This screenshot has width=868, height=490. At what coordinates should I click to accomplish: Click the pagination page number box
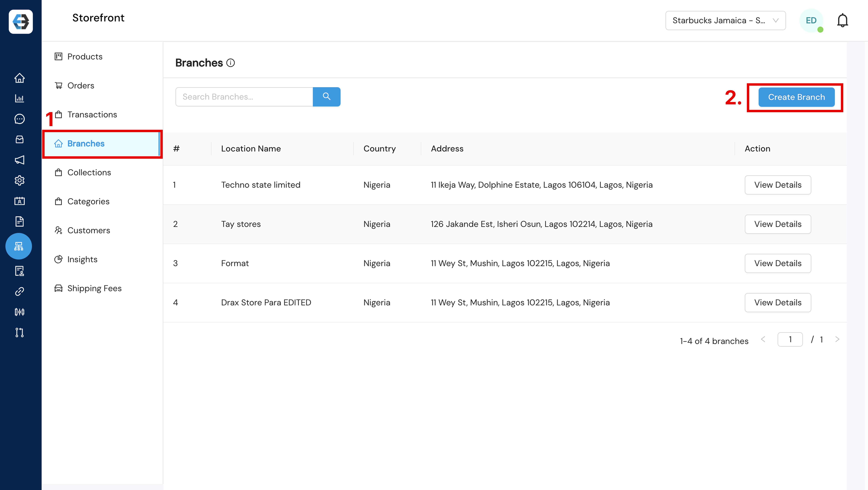[x=790, y=339]
